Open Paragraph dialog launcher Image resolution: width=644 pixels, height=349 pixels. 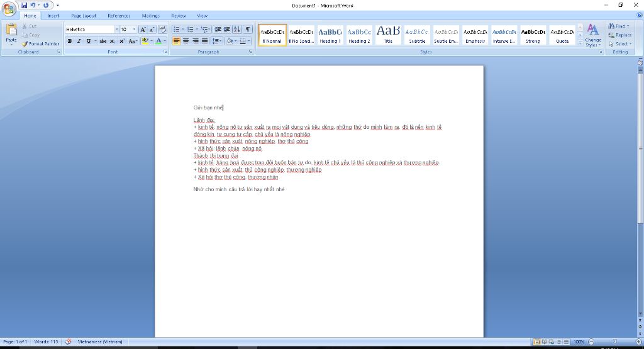coord(250,52)
